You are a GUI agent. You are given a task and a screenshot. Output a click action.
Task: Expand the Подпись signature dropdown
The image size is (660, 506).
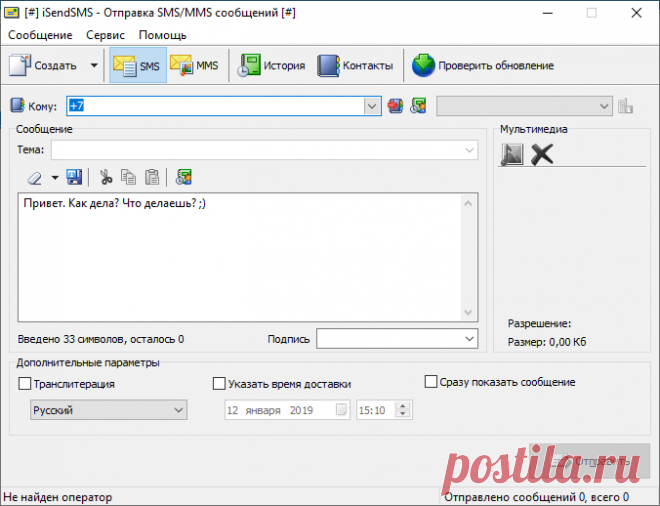pos(470,339)
